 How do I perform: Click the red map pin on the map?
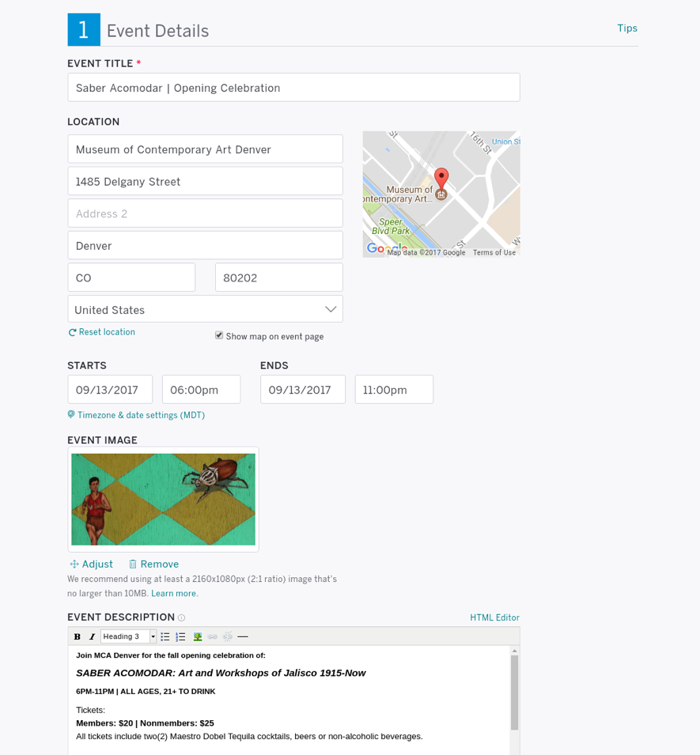coord(441,178)
